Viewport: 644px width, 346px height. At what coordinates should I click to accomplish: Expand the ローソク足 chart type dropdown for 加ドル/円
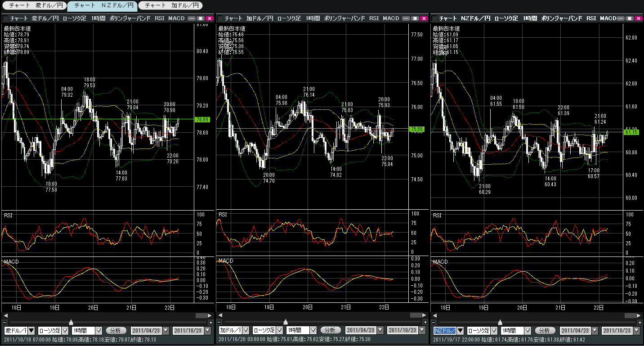coord(279,331)
